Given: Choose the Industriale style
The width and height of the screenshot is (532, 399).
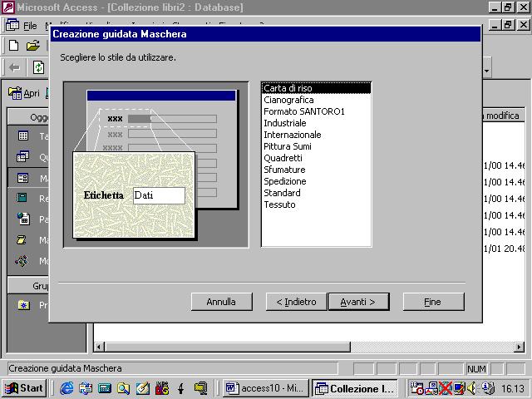Looking at the screenshot, I should (x=316, y=123).
